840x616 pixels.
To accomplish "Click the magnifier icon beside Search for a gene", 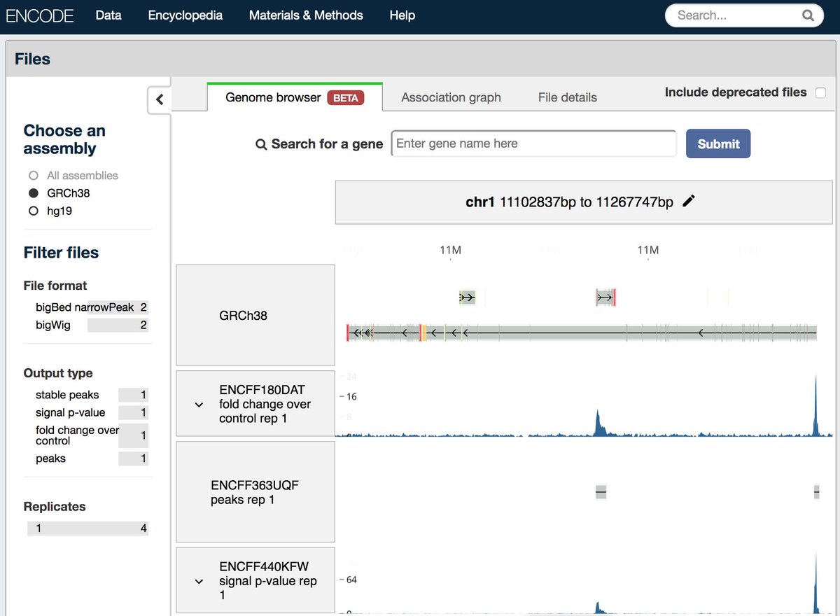I will tap(261, 144).
